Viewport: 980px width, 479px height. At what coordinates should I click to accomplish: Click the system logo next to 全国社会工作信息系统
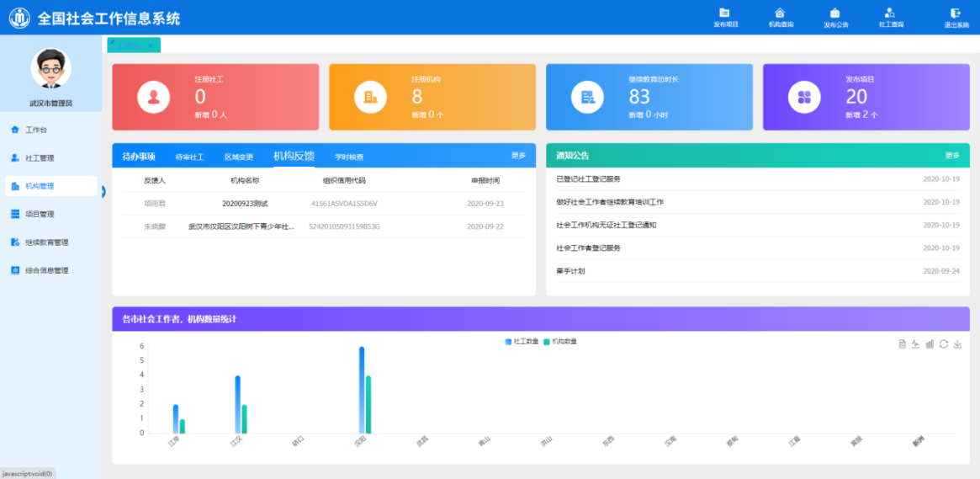tap(19, 18)
